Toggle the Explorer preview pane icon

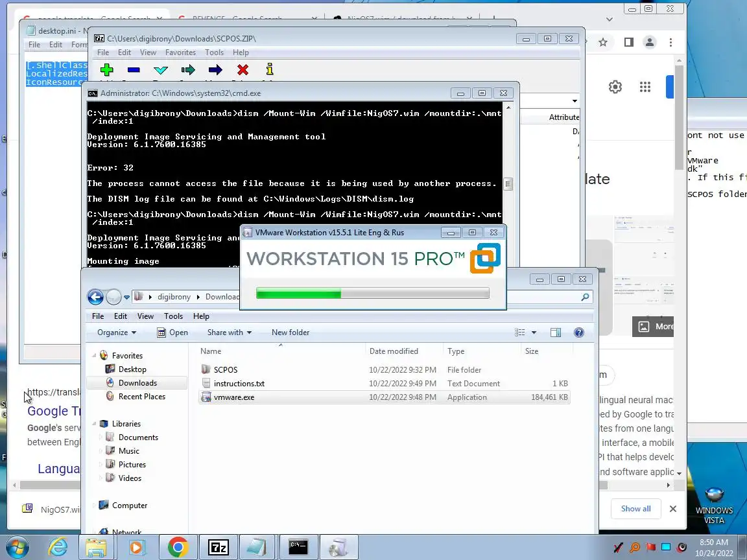(x=556, y=332)
